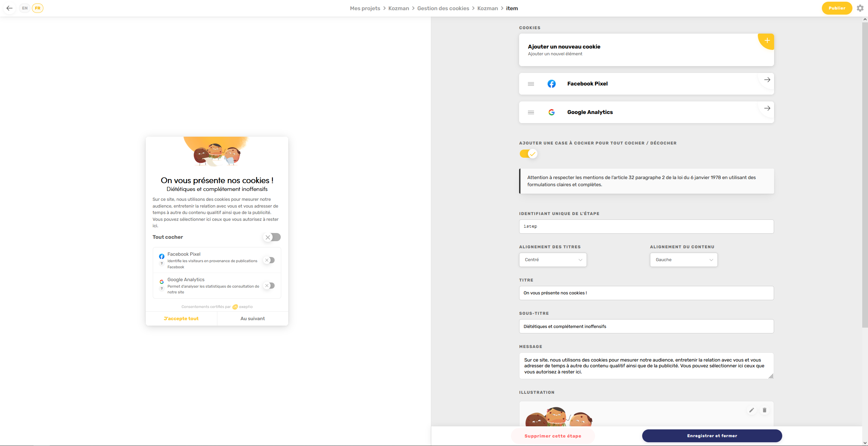Image resolution: width=868 pixels, height=446 pixels.
Task: Click scrollbar down arrow
Action: (865, 443)
